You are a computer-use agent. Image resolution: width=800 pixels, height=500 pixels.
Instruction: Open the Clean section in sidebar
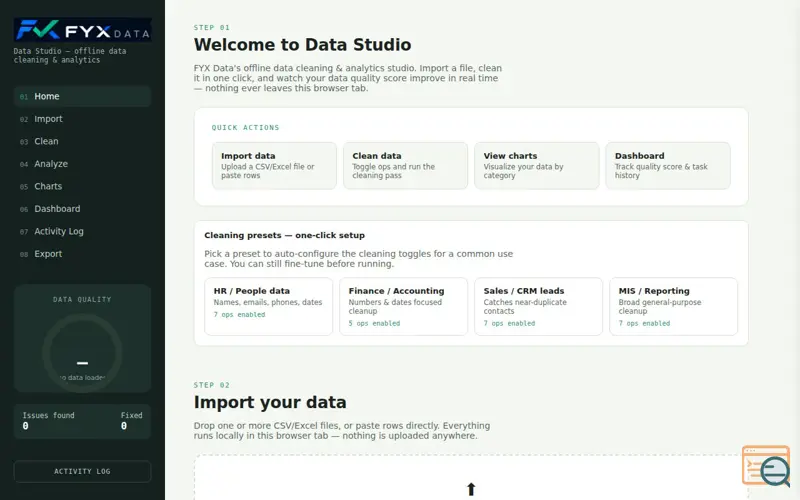[83, 141]
